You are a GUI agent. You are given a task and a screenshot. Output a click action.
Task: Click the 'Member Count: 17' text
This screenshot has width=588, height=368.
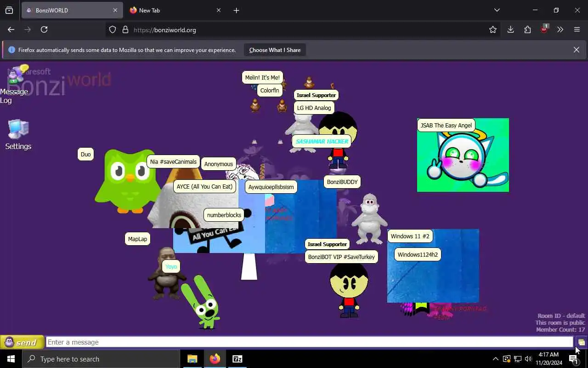[560, 329]
